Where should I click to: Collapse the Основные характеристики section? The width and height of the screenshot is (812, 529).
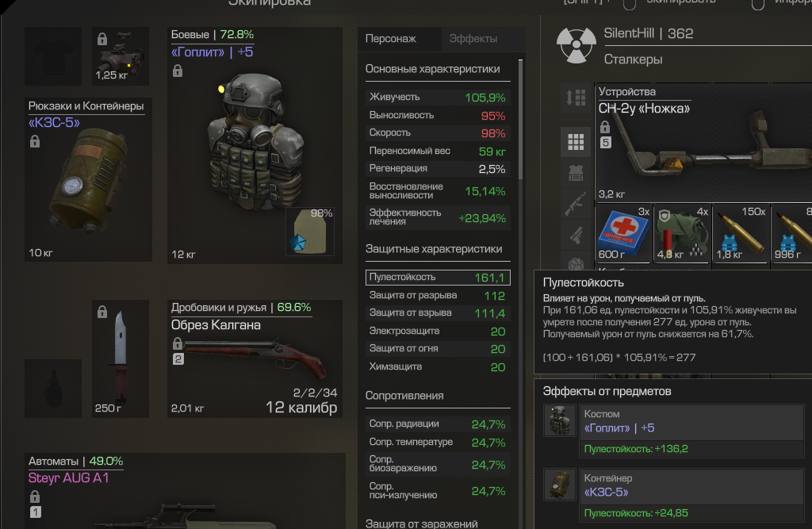432,69
